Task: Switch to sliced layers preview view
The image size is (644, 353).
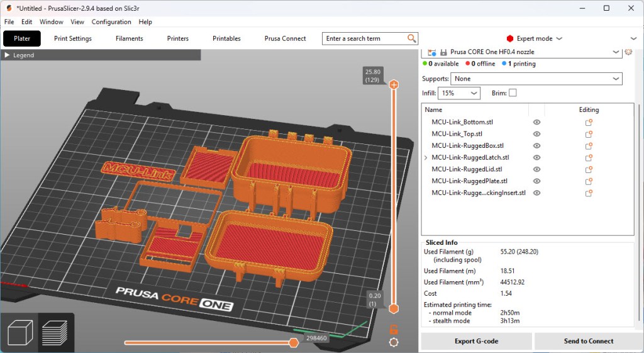Action: click(55, 332)
